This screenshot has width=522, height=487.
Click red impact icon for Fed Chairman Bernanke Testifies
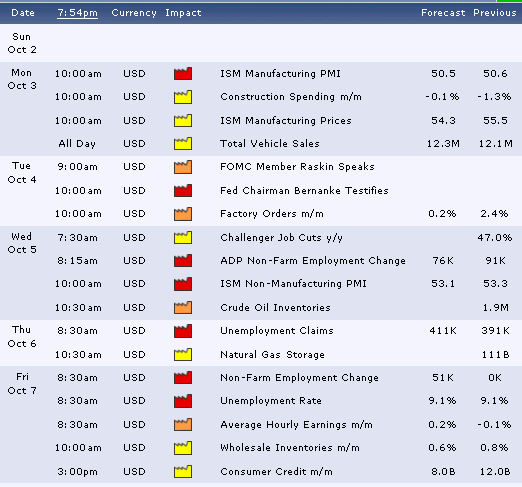[183, 191]
